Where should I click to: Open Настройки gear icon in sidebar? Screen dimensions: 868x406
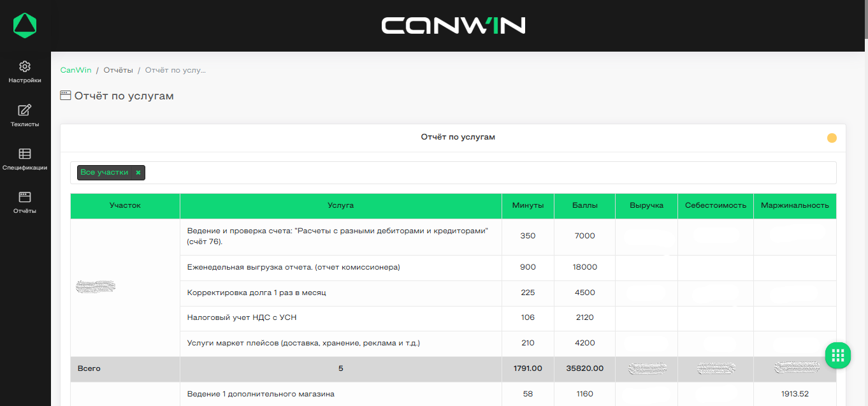point(25,66)
